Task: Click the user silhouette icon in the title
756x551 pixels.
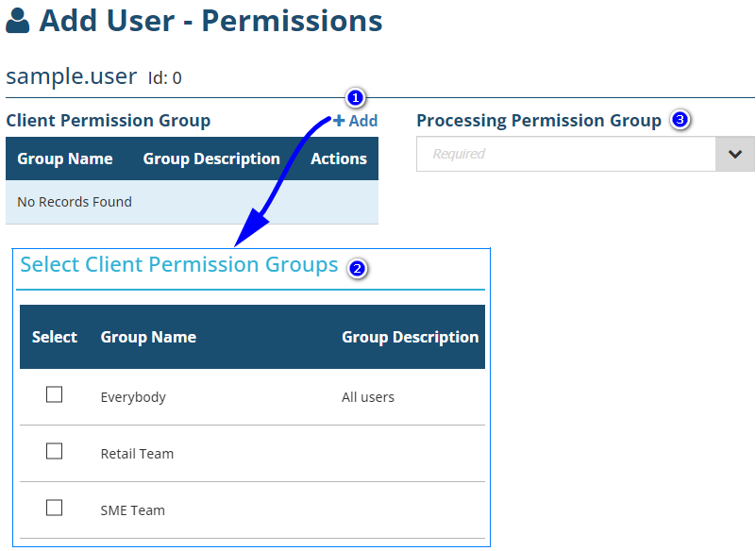Action: pyautogui.click(x=19, y=22)
